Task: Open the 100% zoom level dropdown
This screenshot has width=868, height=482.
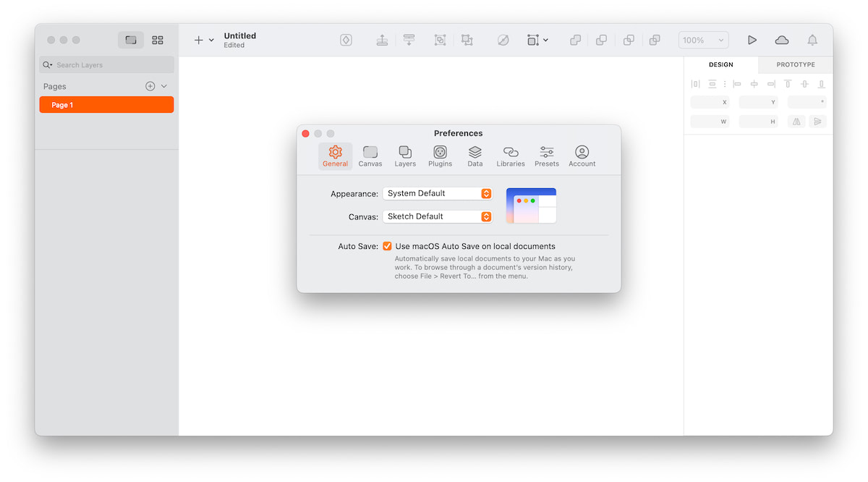Action: coord(703,41)
